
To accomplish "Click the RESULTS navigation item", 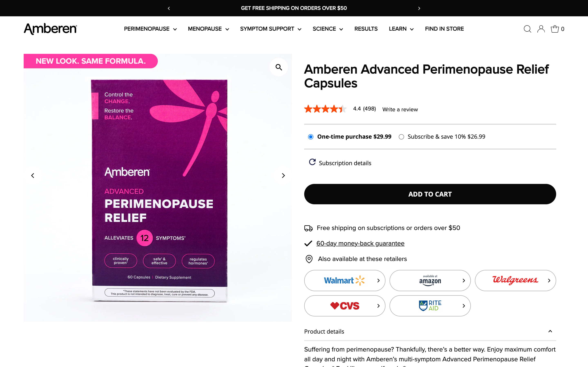I will [x=366, y=29].
